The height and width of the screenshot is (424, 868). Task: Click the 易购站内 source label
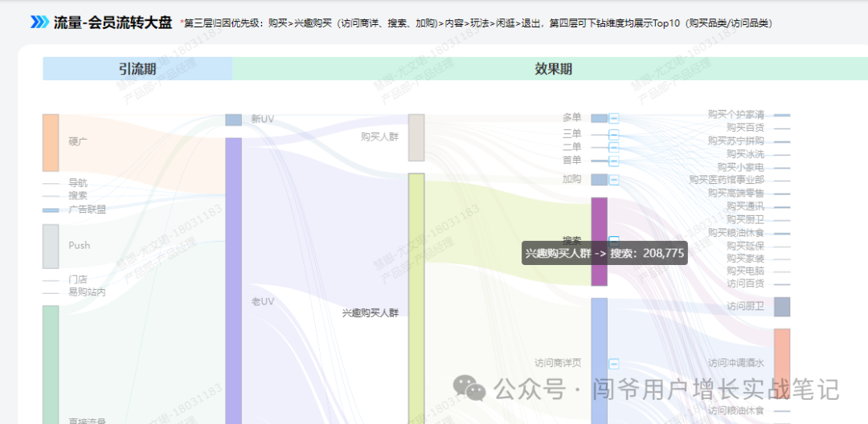click(x=87, y=291)
